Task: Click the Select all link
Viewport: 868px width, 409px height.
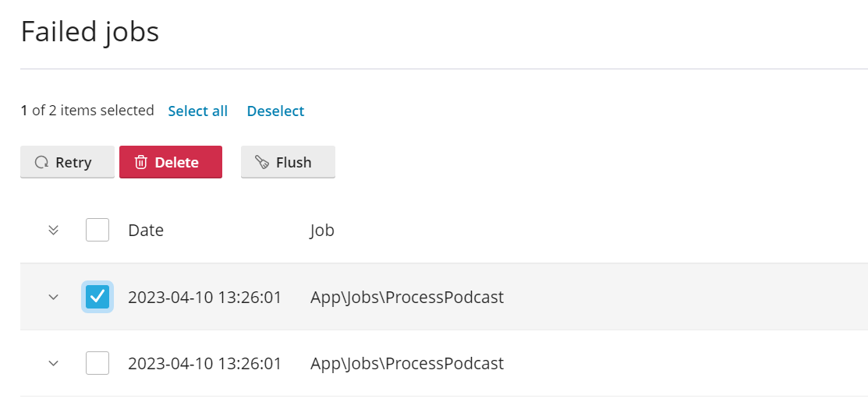Action: (198, 111)
